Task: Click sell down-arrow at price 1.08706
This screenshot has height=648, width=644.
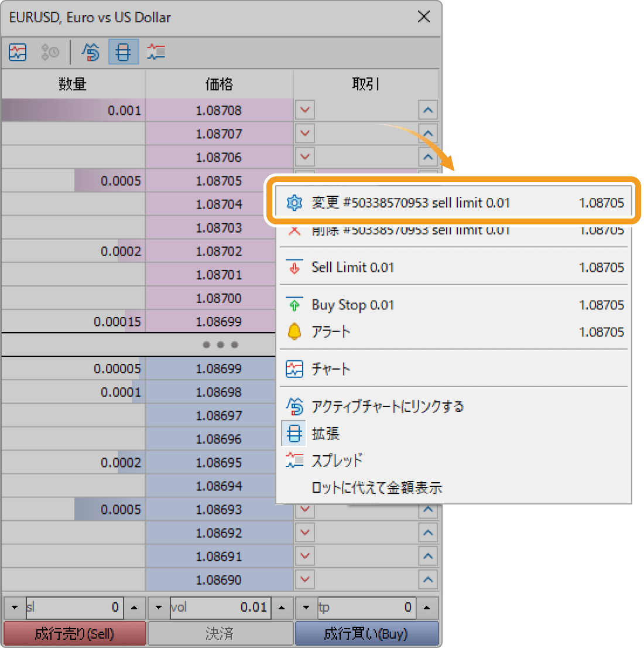Action: (x=305, y=157)
